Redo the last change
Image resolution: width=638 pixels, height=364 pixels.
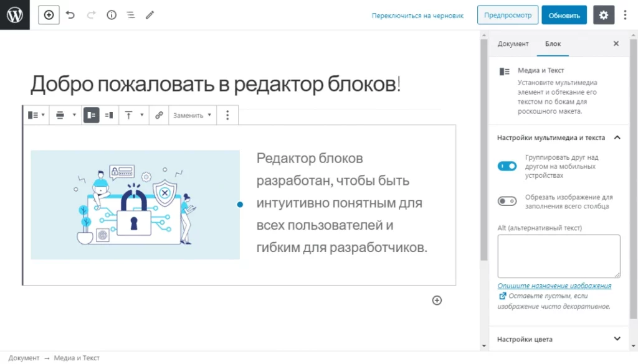coord(90,14)
